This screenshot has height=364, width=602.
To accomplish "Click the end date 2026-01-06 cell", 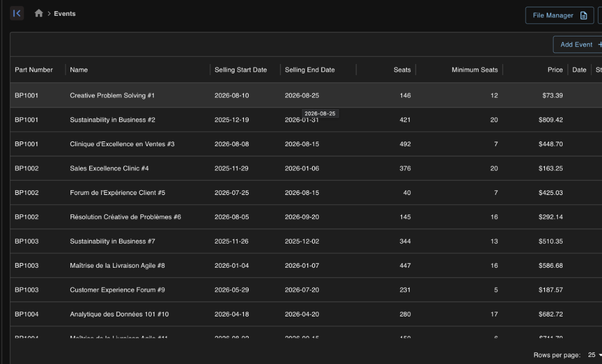I will [302, 168].
